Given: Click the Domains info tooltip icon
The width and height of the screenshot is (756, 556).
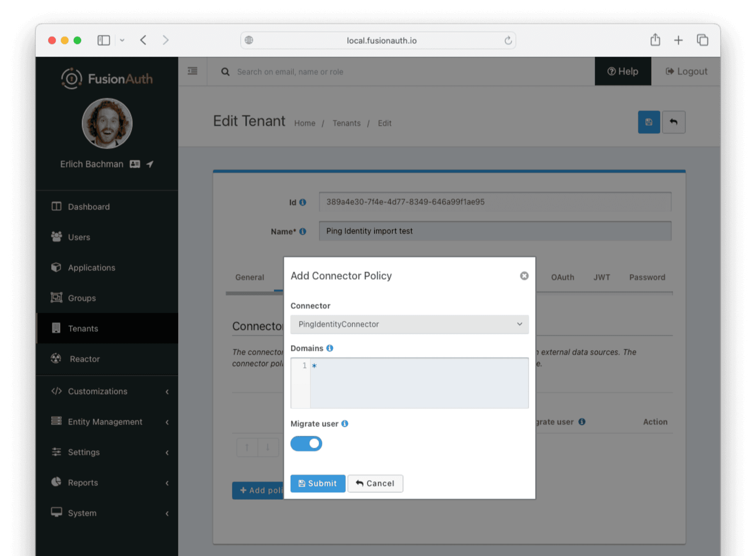Looking at the screenshot, I should coord(329,348).
